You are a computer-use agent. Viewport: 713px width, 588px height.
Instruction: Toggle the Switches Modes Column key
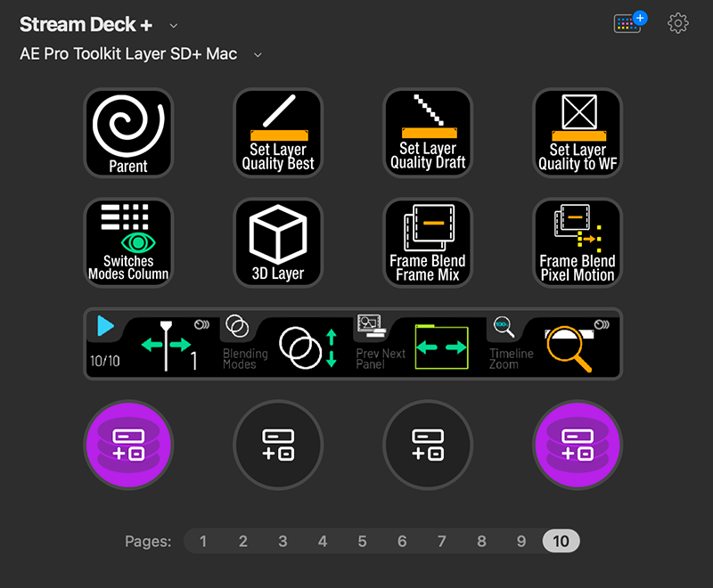point(128,242)
